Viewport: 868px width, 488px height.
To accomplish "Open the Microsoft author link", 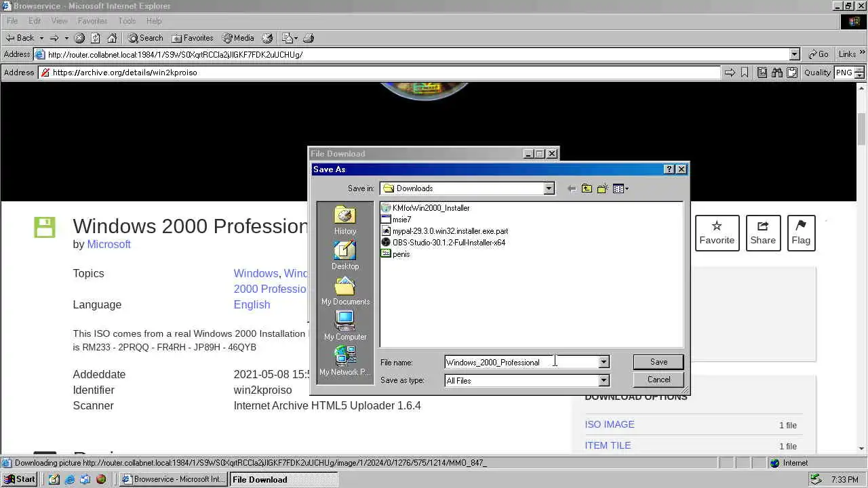I will point(108,245).
